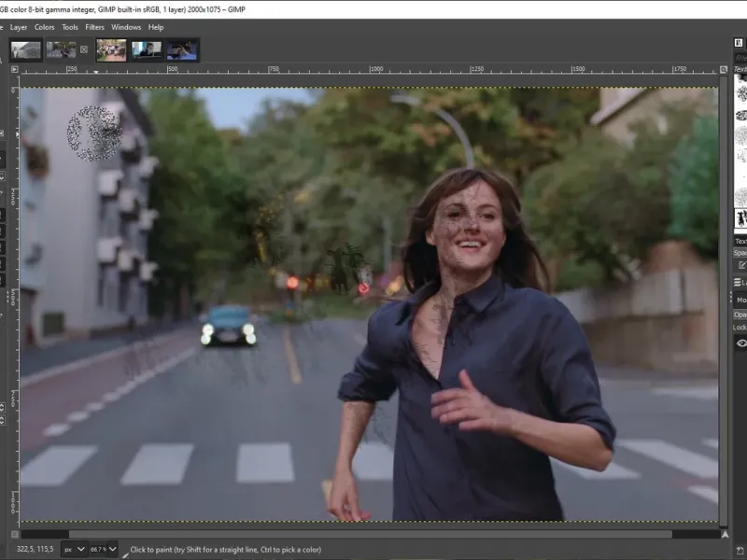Screen dimensions: 747x560
Task: Click the edit brush icon in brushes panel
Action: [x=740, y=265]
